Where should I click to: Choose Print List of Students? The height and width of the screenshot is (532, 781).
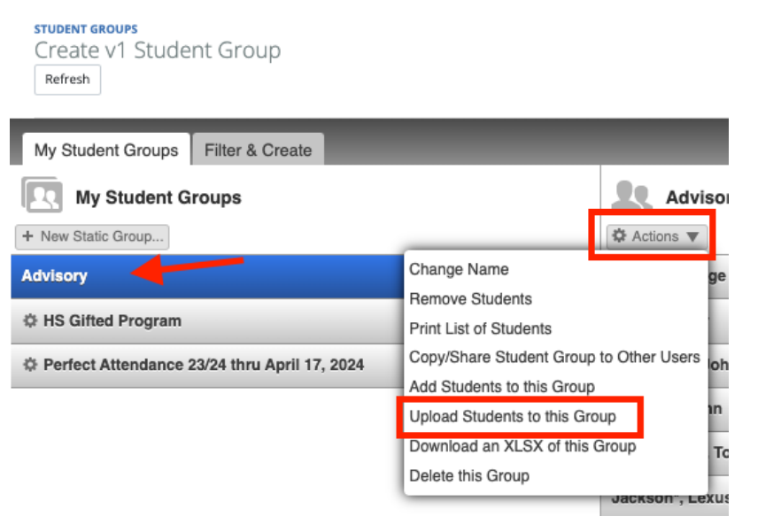pos(480,328)
